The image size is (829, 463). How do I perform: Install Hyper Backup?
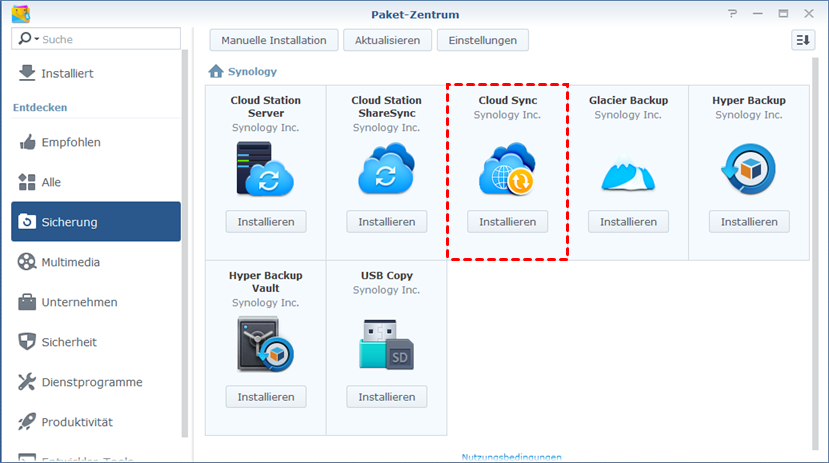point(749,221)
